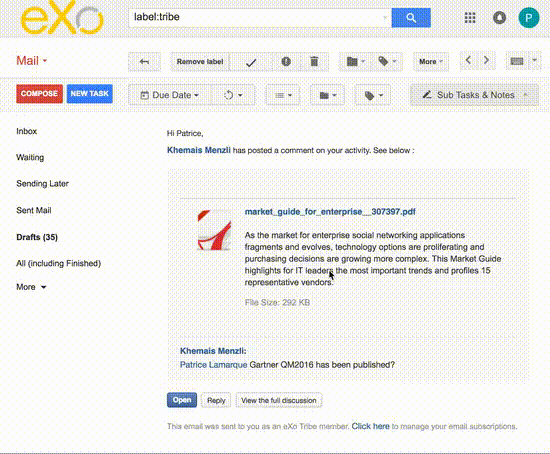Open the apps grid icon
550x454 pixels.
[x=470, y=18]
